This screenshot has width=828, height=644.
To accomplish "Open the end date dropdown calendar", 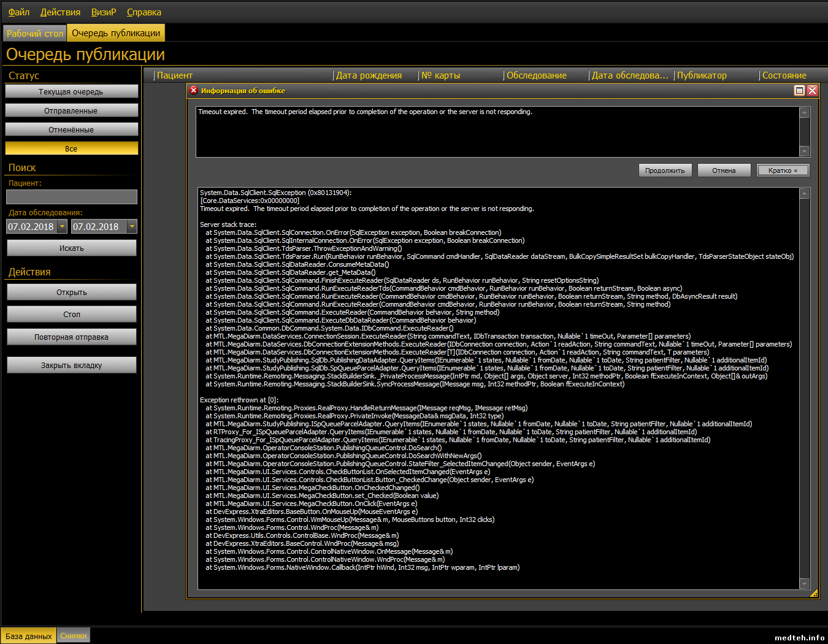I will click(132, 227).
